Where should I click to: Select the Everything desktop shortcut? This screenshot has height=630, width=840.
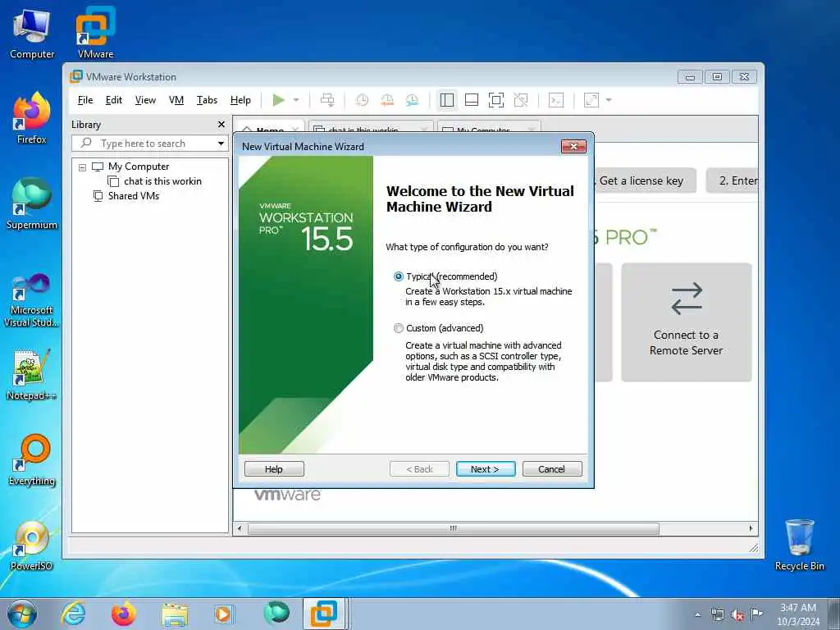32,460
